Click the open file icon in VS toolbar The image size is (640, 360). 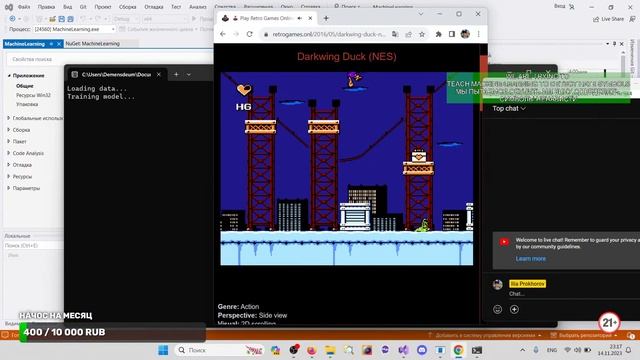tap(52, 19)
